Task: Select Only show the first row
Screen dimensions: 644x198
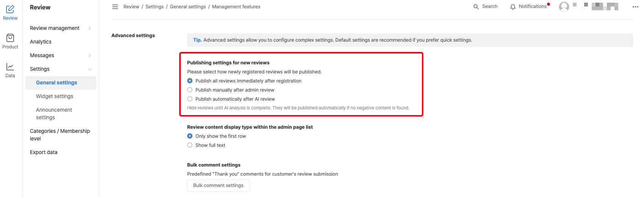Action: [190, 136]
